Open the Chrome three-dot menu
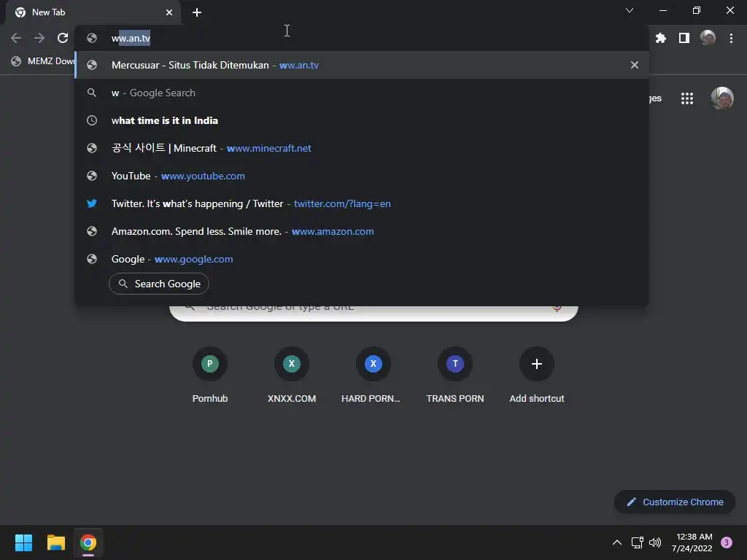 tap(731, 38)
